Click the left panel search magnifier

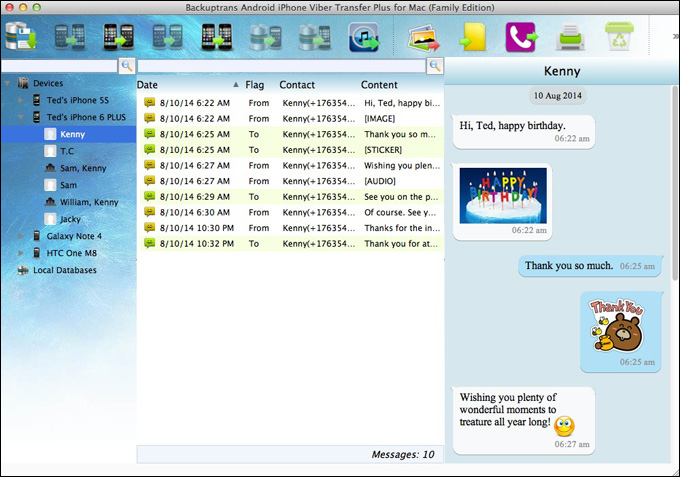click(127, 66)
